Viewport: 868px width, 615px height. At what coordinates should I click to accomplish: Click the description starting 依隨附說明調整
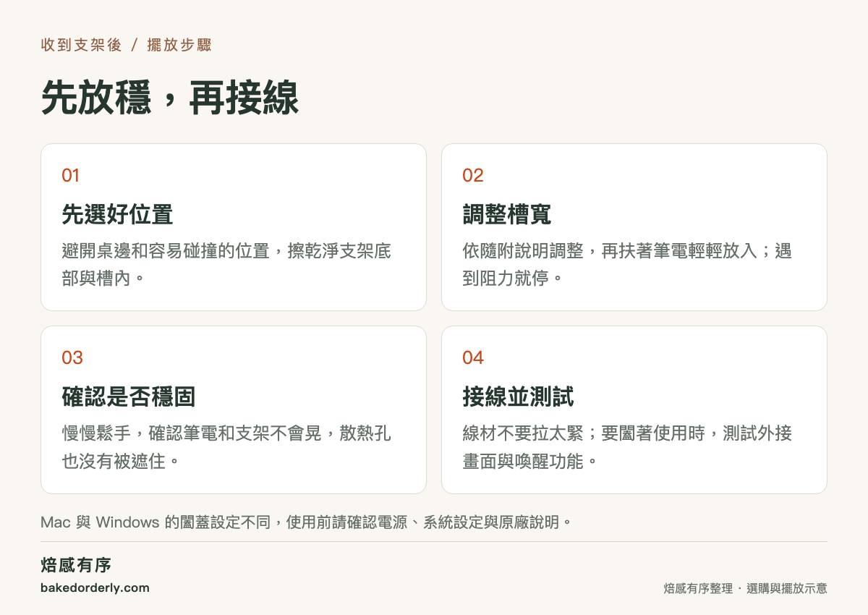(627, 264)
